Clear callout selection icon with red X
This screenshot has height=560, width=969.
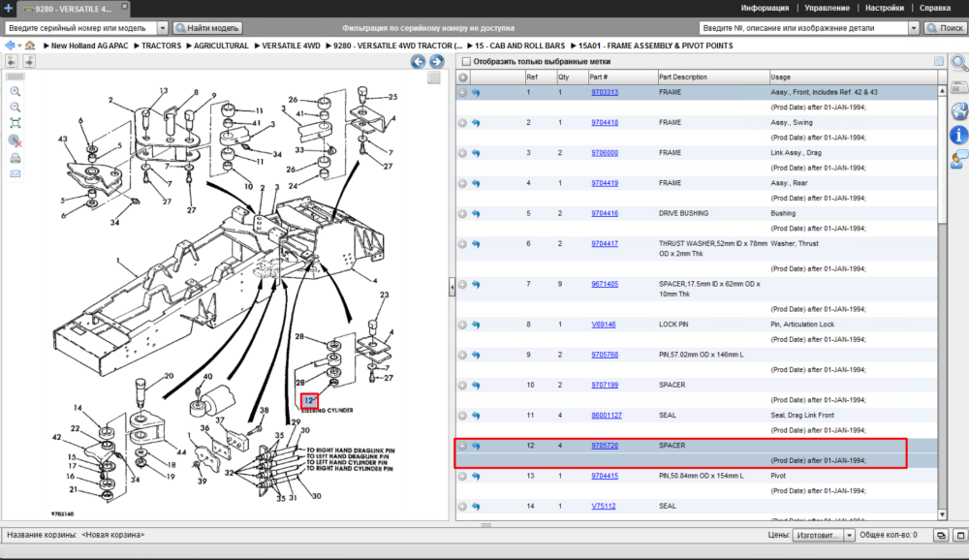tap(16, 140)
